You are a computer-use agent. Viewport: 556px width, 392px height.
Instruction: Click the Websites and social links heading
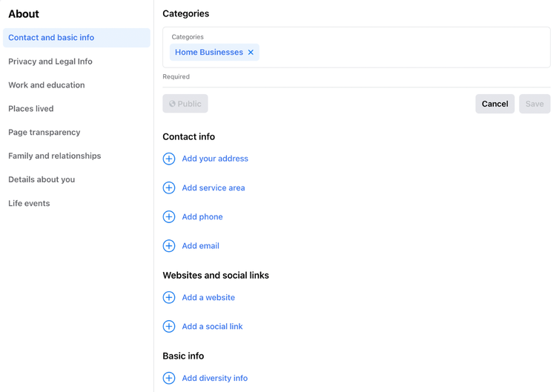pyautogui.click(x=216, y=276)
